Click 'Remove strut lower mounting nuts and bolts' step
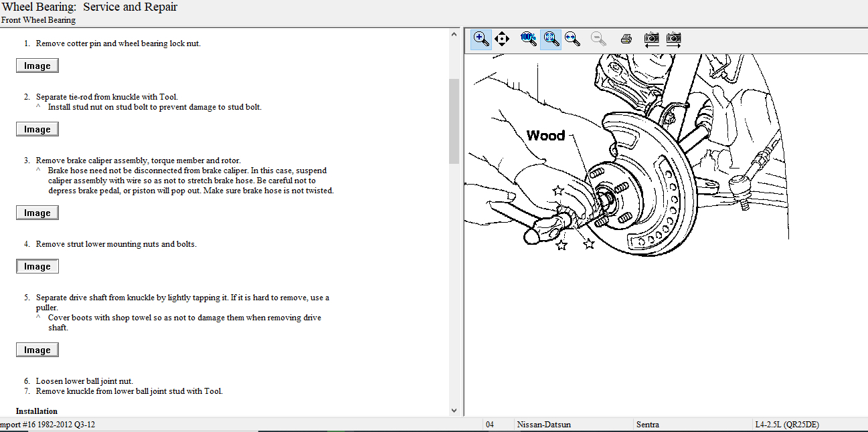 (116, 244)
